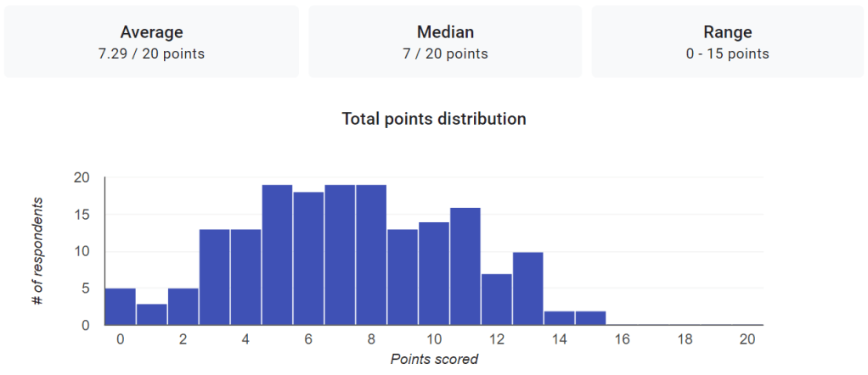Select the histogram bar for 0 points
Viewport: 868px width, 375px height.
(x=120, y=307)
